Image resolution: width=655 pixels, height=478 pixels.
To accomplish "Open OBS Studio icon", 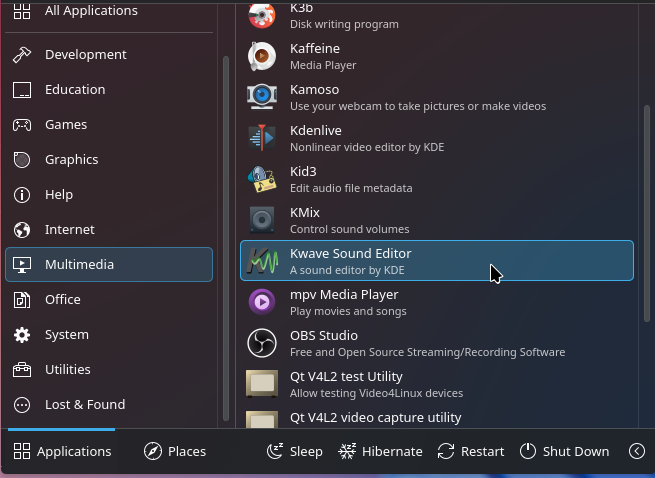I will (x=262, y=342).
